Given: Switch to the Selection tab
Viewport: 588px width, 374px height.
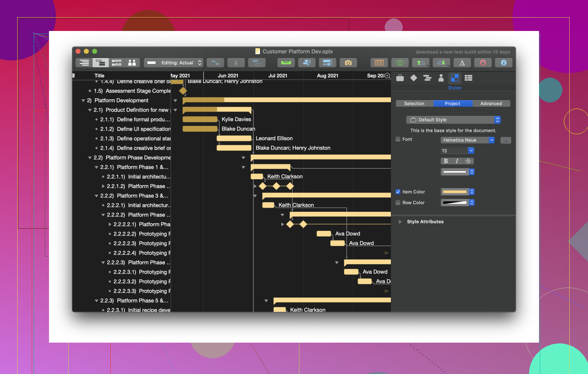Looking at the screenshot, I should click(414, 104).
